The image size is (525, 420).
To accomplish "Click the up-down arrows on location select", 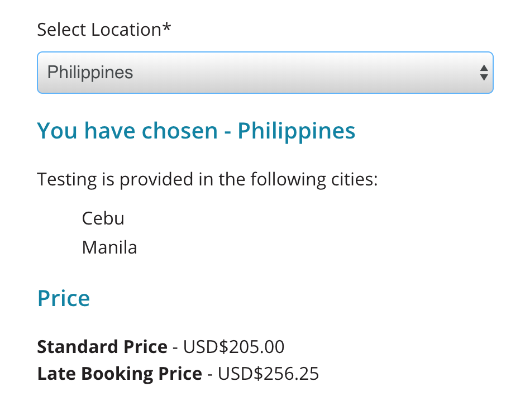I will pos(484,73).
